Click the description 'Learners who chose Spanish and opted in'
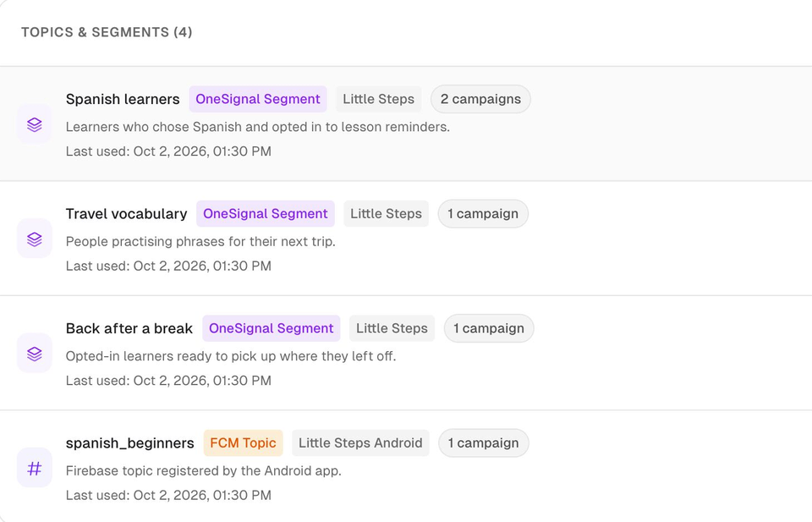The width and height of the screenshot is (812, 522). [x=258, y=127]
